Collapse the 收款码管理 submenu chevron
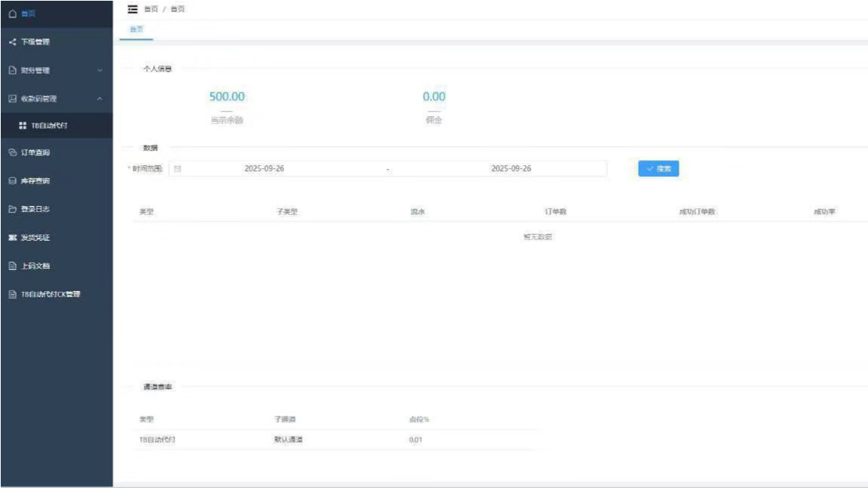This screenshot has width=868, height=488. click(x=100, y=99)
